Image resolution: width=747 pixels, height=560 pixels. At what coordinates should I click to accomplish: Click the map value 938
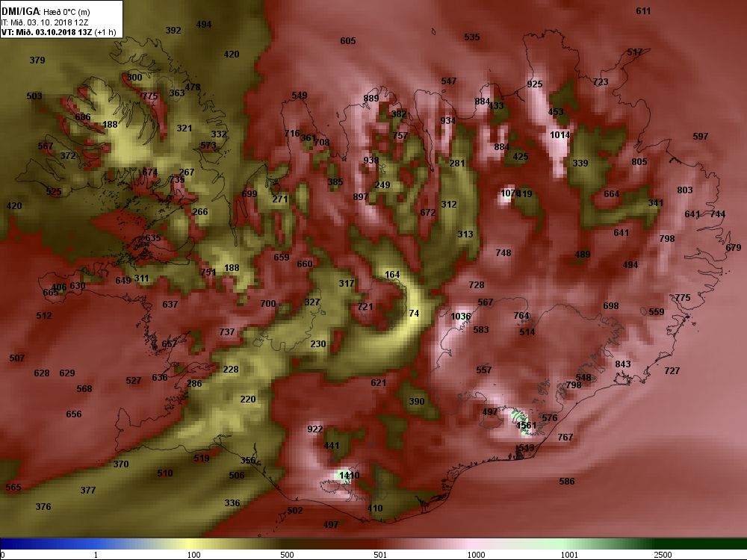[371, 160]
